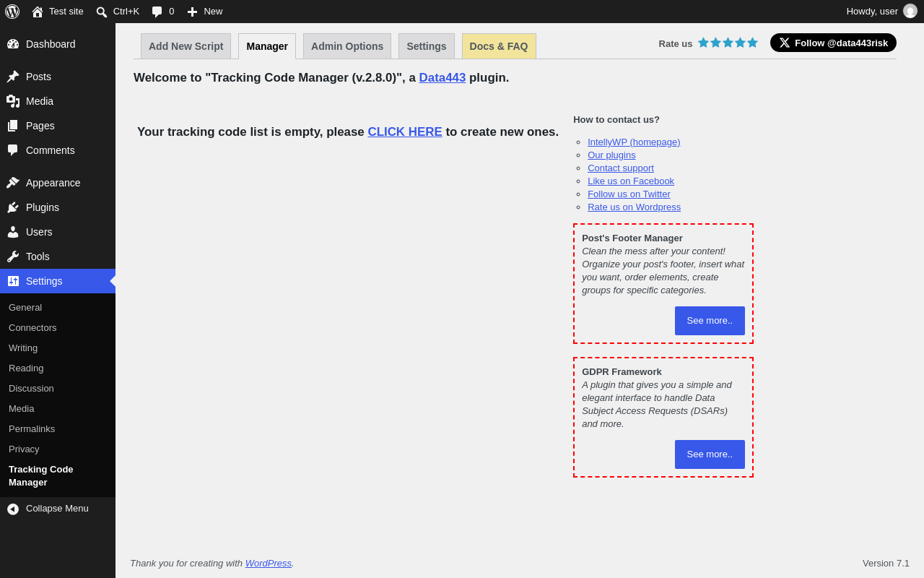Open Follow us on Twitter link
The width and height of the screenshot is (924, 578).
pyautogui.click(x=629, y=194)
